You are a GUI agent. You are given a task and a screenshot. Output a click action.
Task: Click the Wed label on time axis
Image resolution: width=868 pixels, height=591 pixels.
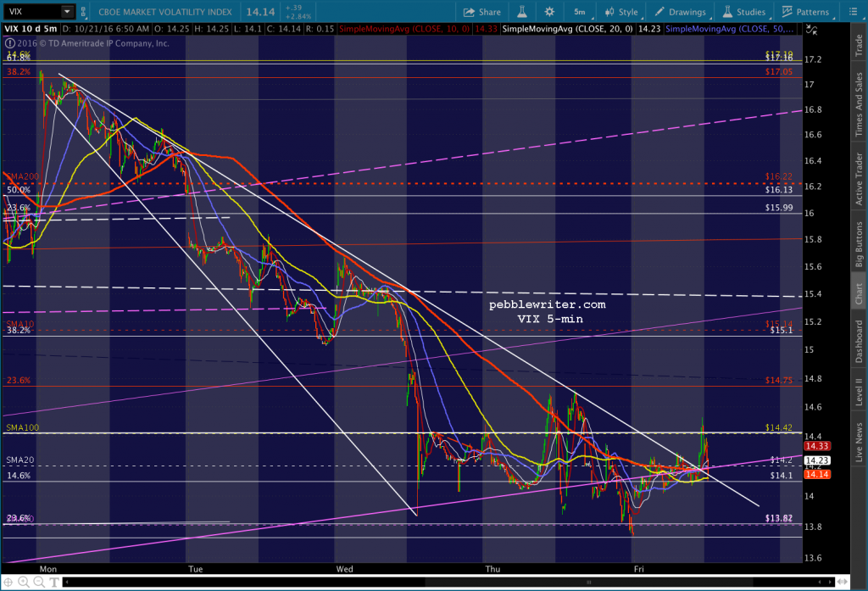(x=344, y=569)
